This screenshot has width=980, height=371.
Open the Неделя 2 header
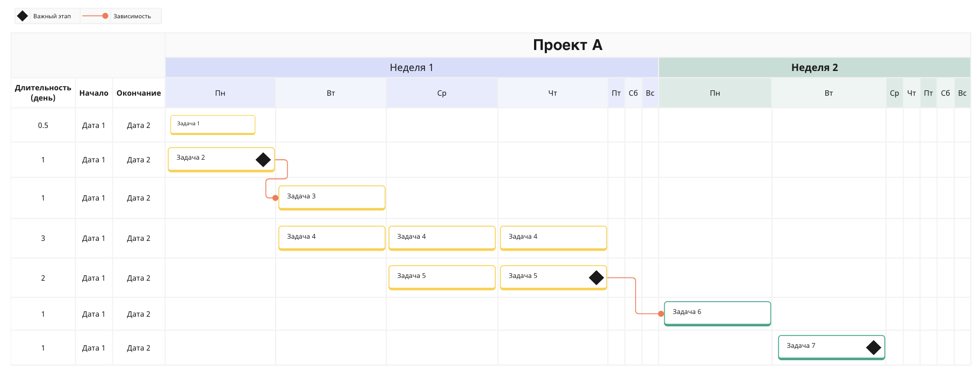[815, 67]
